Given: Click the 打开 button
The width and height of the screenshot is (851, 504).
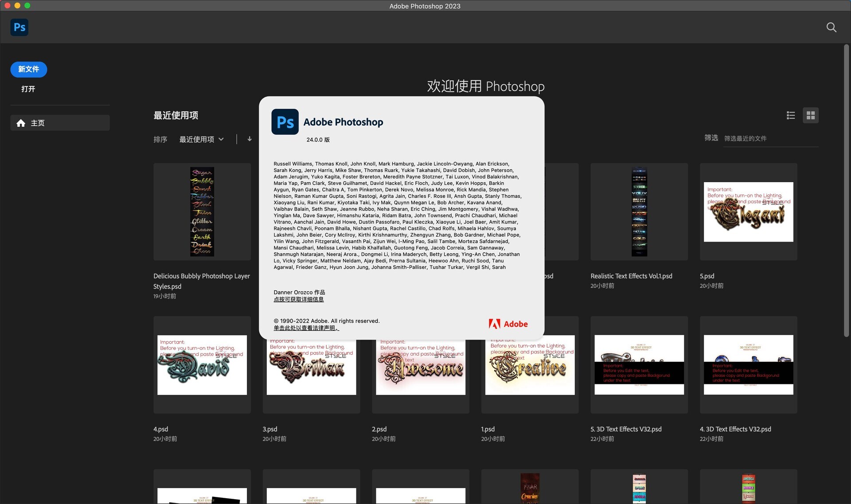Looking at the screenshot, I should tap(28, 89).
